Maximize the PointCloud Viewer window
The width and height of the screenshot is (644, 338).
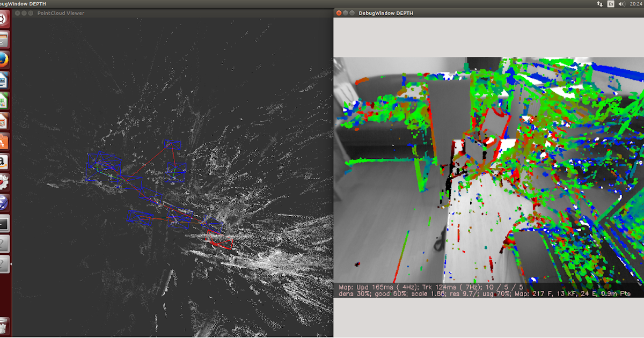pyautogui.click(x=31, y=13)
